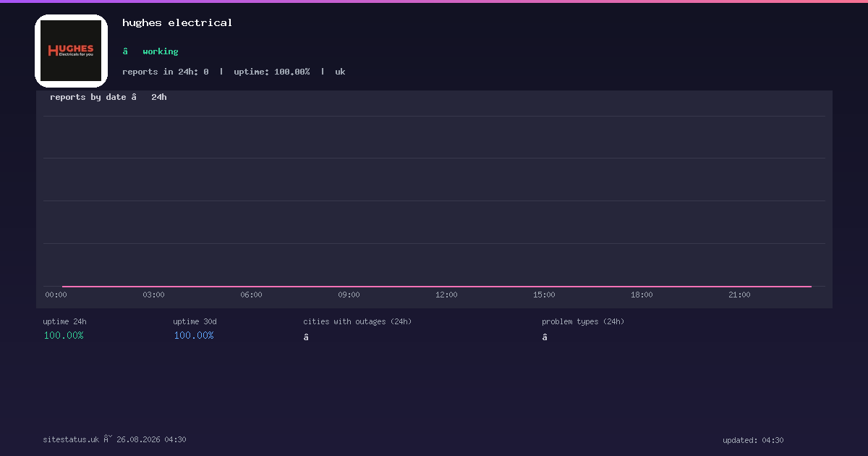Click the uptime 24h green value
This screenshot has height=456, width=868.
tap(64, 335)
